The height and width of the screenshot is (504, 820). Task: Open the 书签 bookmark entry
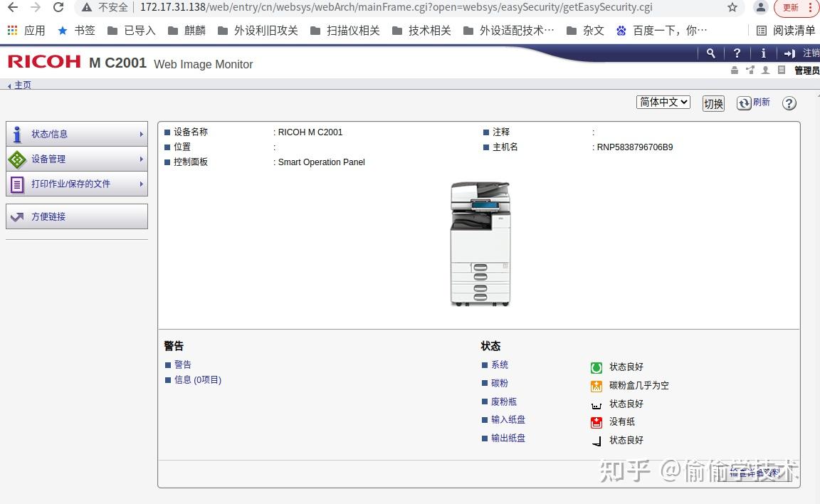[x=76, y=31]
